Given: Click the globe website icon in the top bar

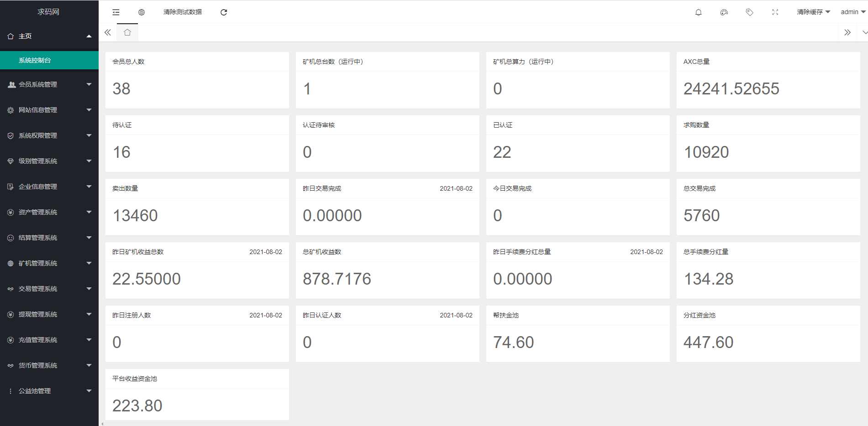Looking at the screenshot, I should (142, 12).
